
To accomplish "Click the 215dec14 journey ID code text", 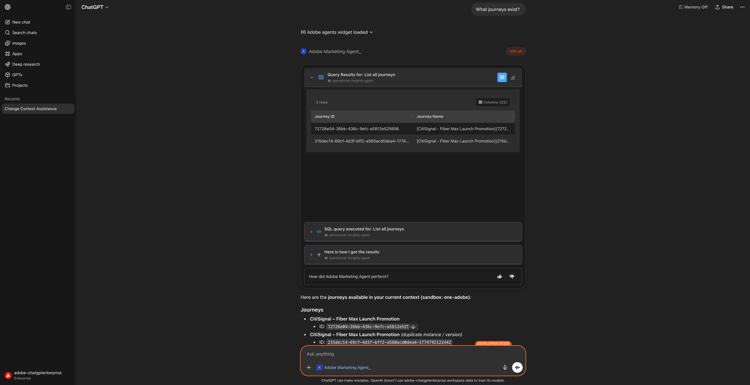I will point(389,342).
